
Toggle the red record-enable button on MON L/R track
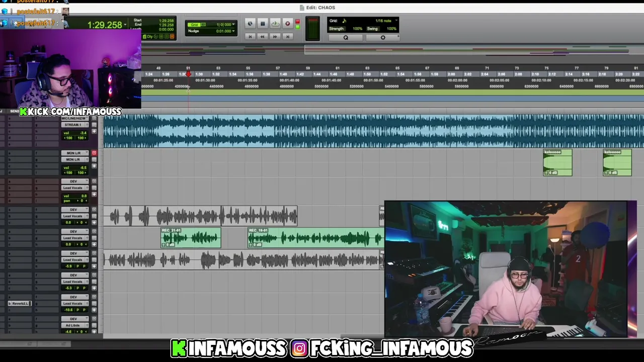coord(94,153)
